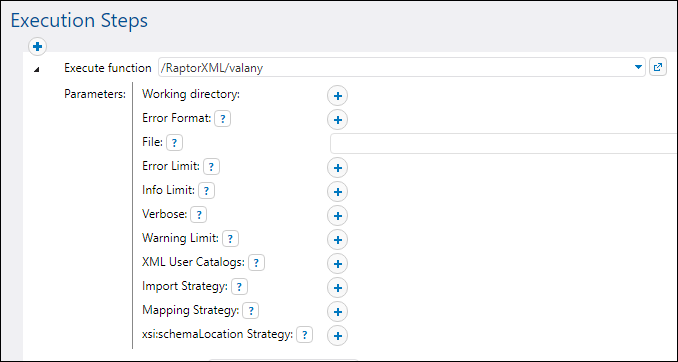Click the Import Strategy label

coord(185,286)
